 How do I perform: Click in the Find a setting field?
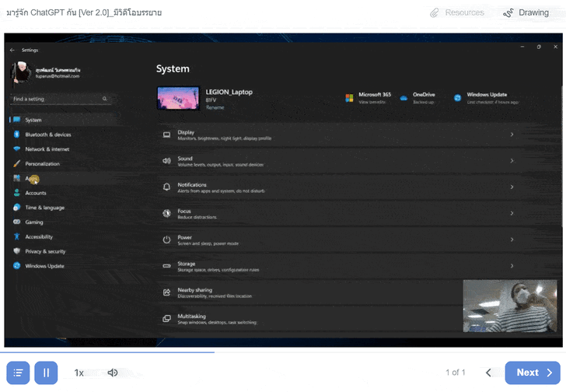pyautogui.click(x=61, y=99)
